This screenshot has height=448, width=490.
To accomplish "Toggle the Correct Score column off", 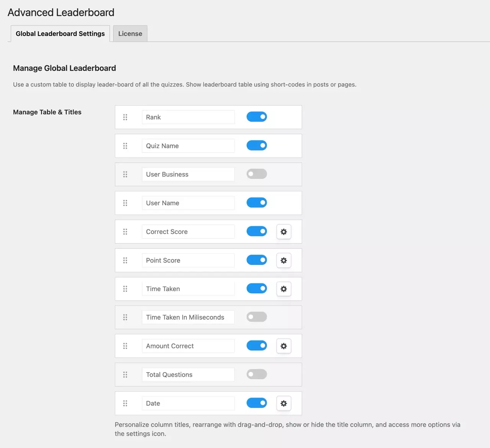I will pos(256,231).
